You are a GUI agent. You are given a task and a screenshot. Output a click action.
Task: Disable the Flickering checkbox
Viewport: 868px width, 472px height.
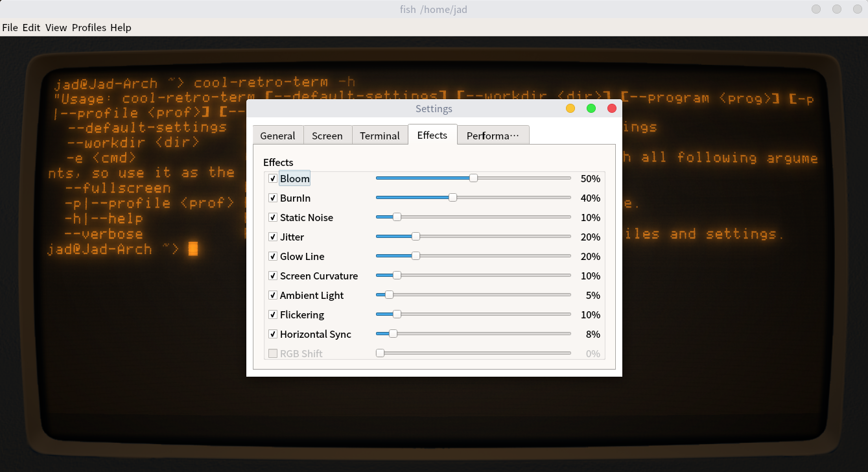point(273,314)
